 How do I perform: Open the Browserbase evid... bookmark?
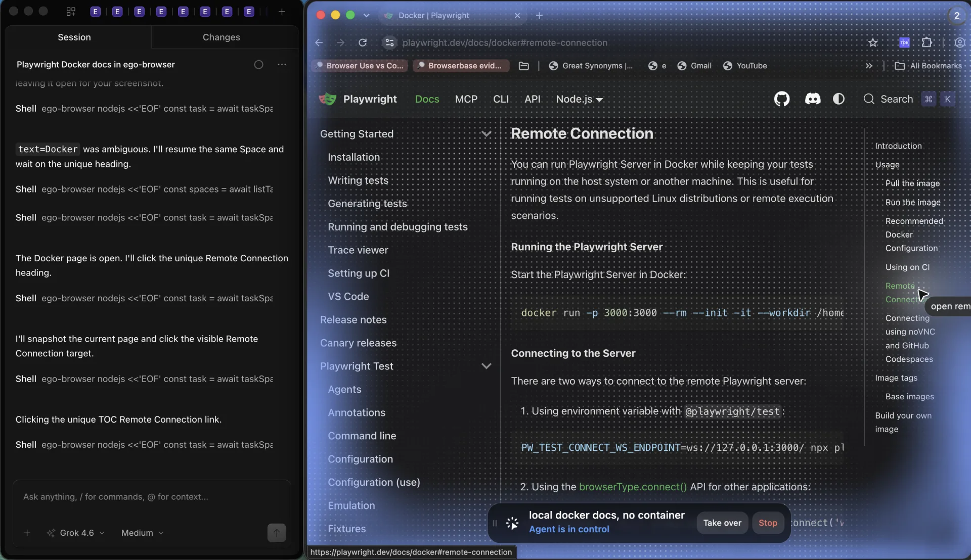[x=460, y=66]
